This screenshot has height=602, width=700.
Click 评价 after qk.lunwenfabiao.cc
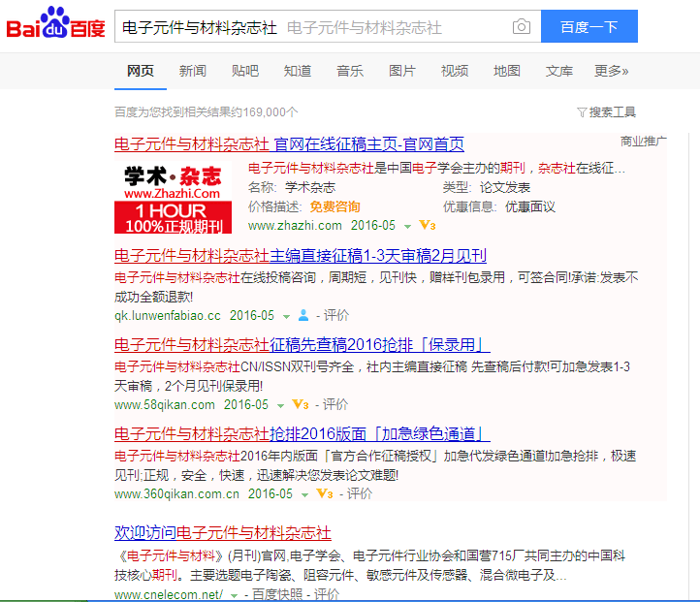336,315
